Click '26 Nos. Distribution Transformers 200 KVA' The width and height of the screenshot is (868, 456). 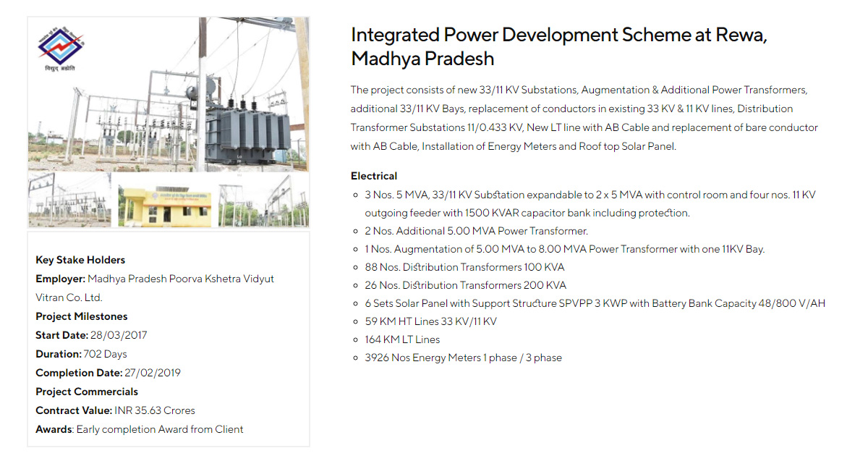[x=465, y=285]
